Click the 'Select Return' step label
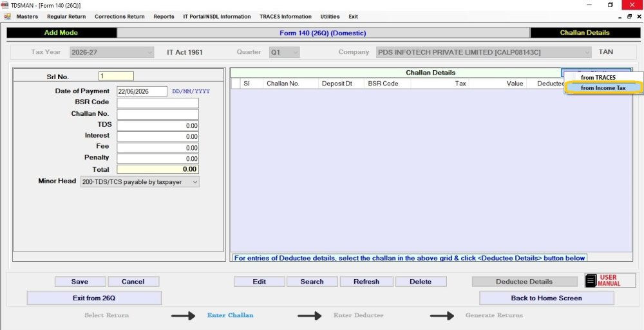This screenshot has height=330, width=644. pos(106,315)
